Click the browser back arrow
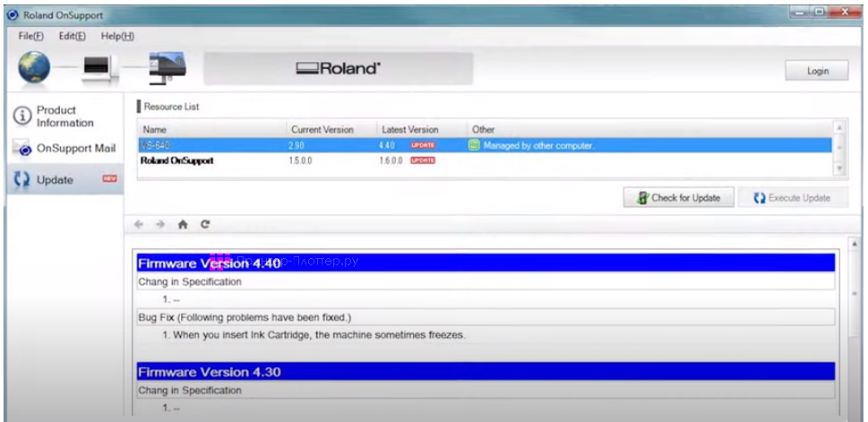This screenshot has width=868, height=422. tap(139, 225)
